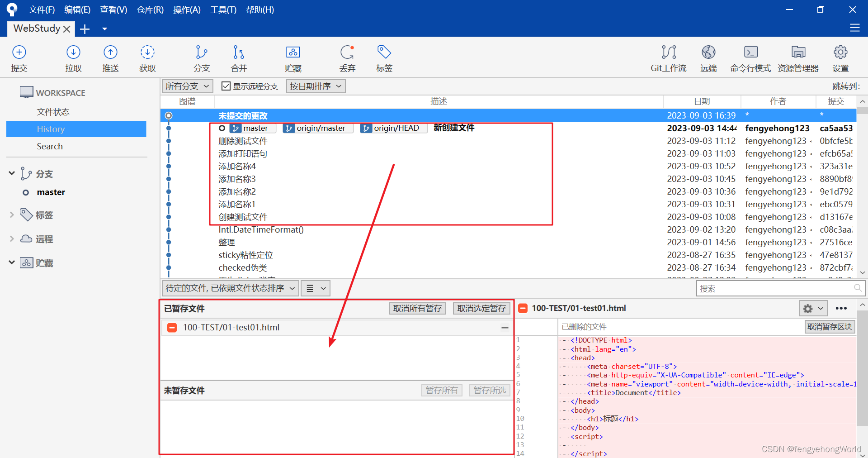Open the 操作(A) menu
This screenshot has width=868, height=458.
point(187,10)
